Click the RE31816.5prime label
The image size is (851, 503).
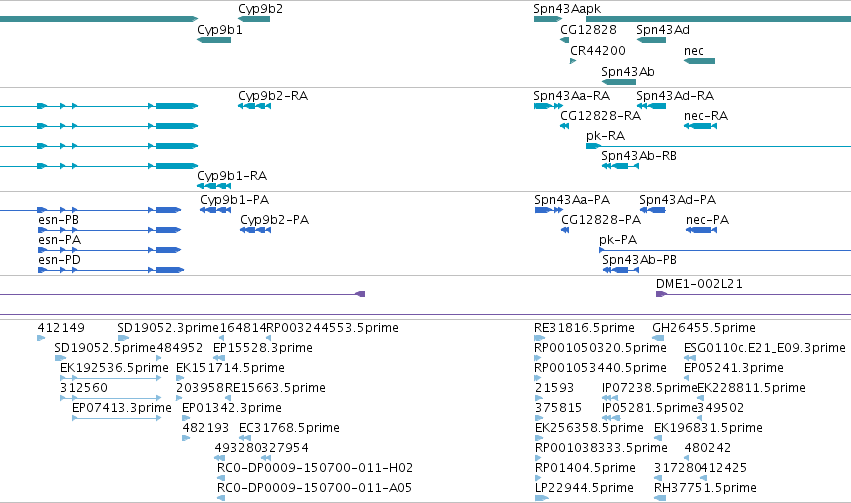pyautogui.click(x=584, y=328)
